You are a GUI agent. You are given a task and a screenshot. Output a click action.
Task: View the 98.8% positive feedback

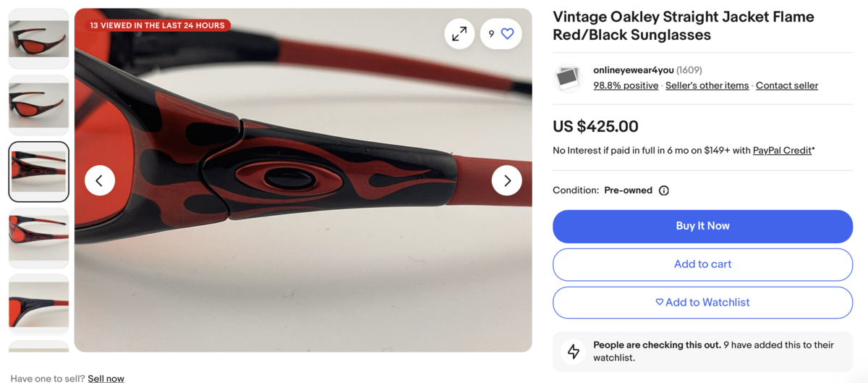[626, 85]
